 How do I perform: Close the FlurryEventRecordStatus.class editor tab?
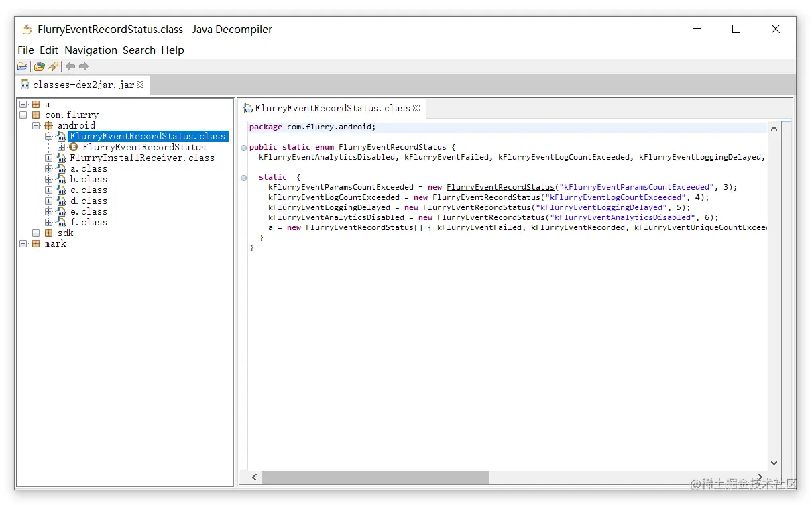tap(416, 107)
